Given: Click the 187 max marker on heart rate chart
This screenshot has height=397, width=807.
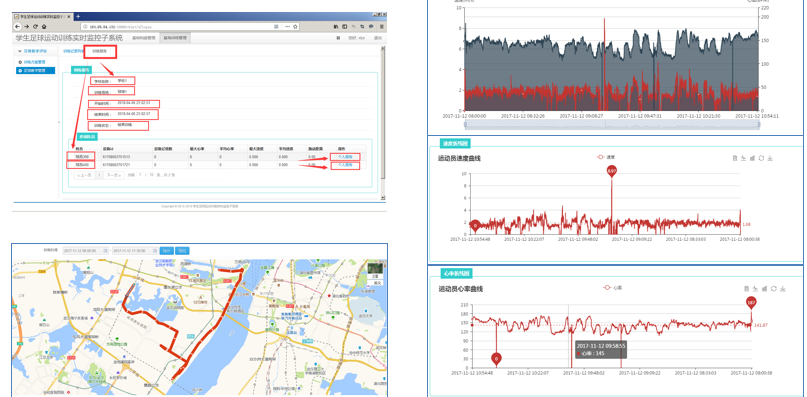Looking at the screenshot, I should [751, 302].
